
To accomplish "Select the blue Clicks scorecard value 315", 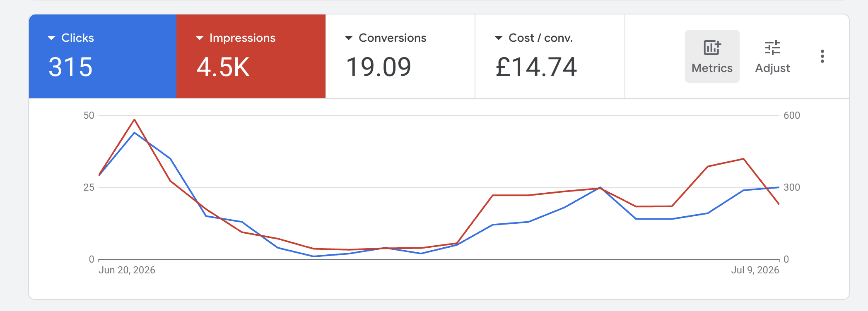I will click(70, 67).
